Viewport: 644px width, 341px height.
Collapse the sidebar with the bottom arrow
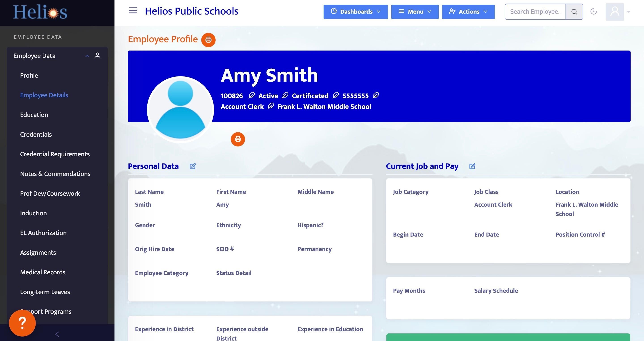57,334
